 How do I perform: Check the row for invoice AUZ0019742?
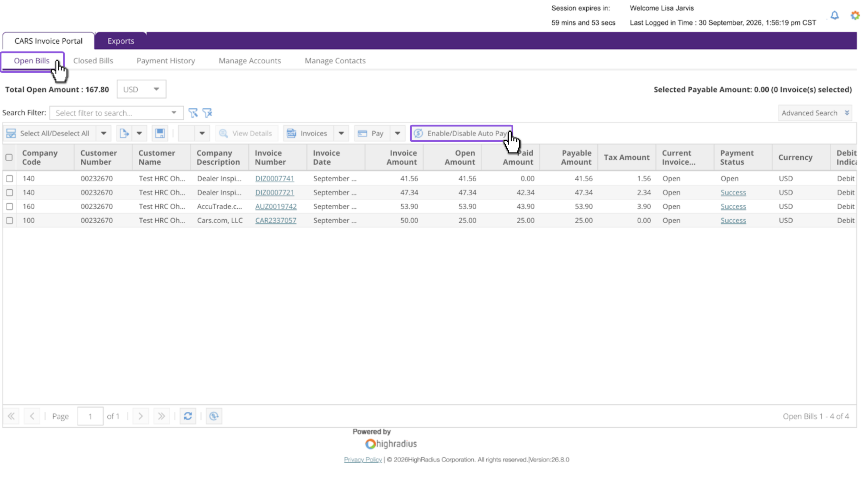[x=9, y=206]
